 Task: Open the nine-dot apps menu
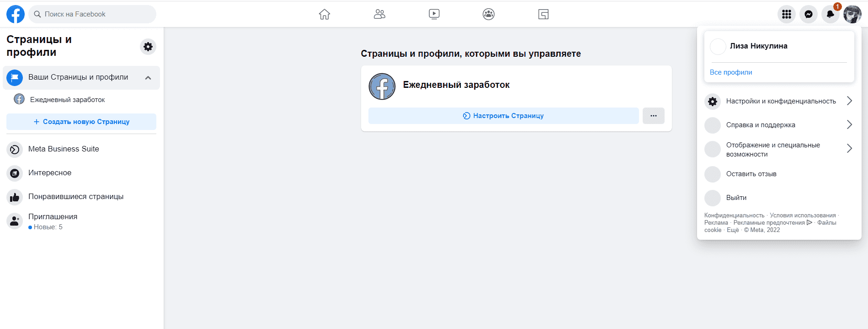point(786,14)
